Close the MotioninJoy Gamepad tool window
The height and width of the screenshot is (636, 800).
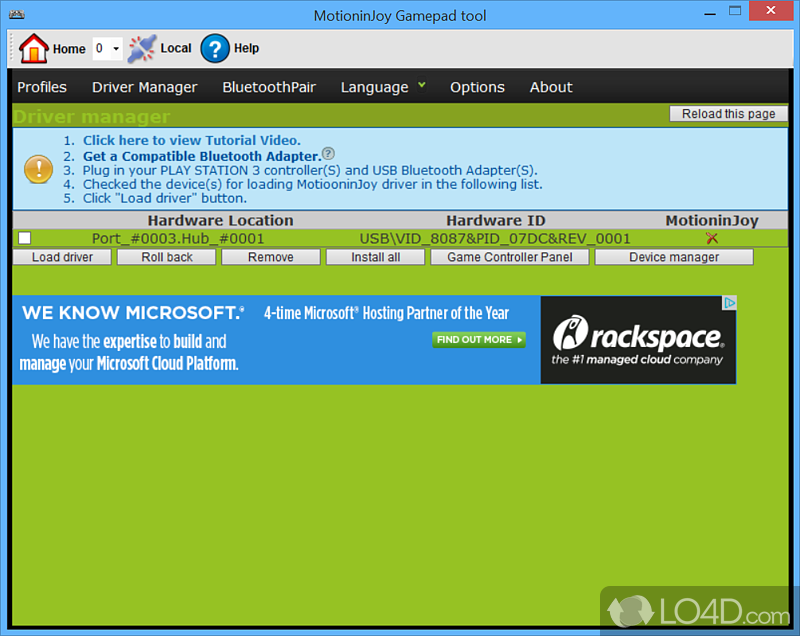click(771, 11)
